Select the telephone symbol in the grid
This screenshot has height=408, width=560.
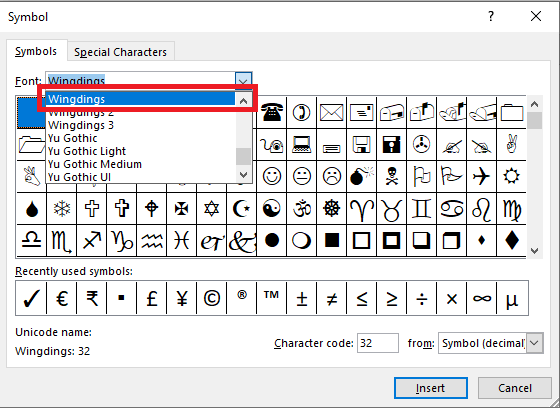tap(272, 113)
